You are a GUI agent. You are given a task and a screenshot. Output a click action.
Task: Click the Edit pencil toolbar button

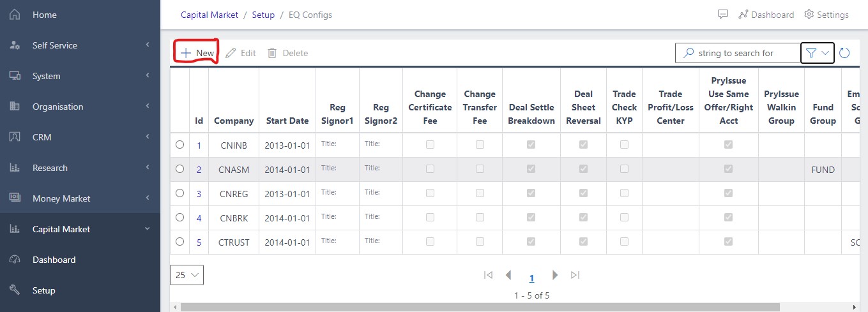[241, 53]
